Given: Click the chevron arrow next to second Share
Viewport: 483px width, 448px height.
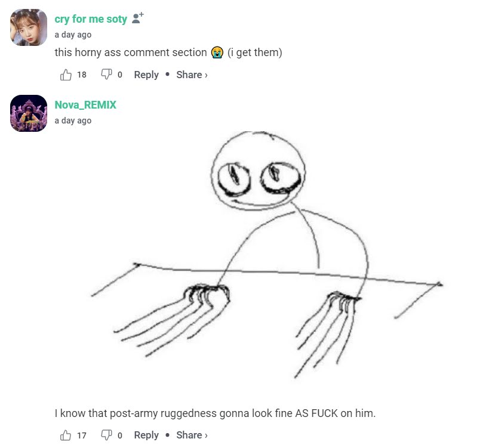Looking at the screenshot, I should coord(206,435).
